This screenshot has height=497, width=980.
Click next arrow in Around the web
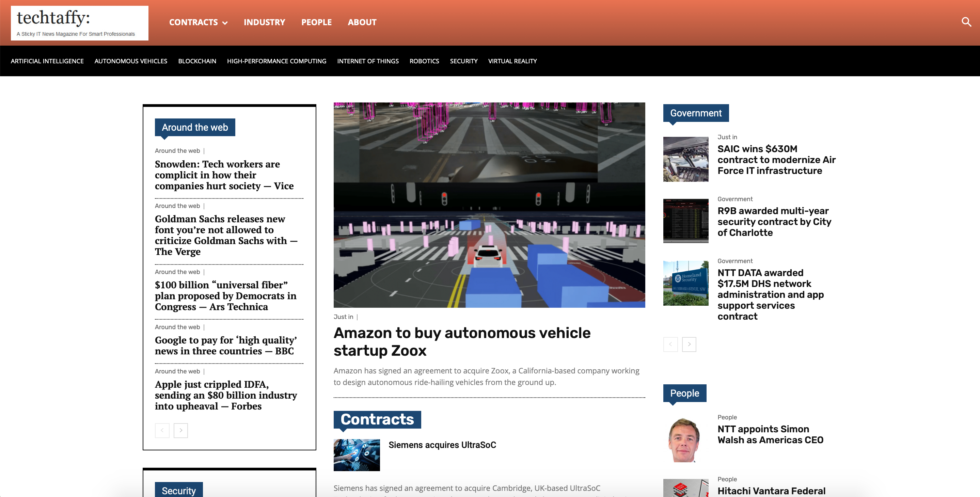(x=181, y=430)
